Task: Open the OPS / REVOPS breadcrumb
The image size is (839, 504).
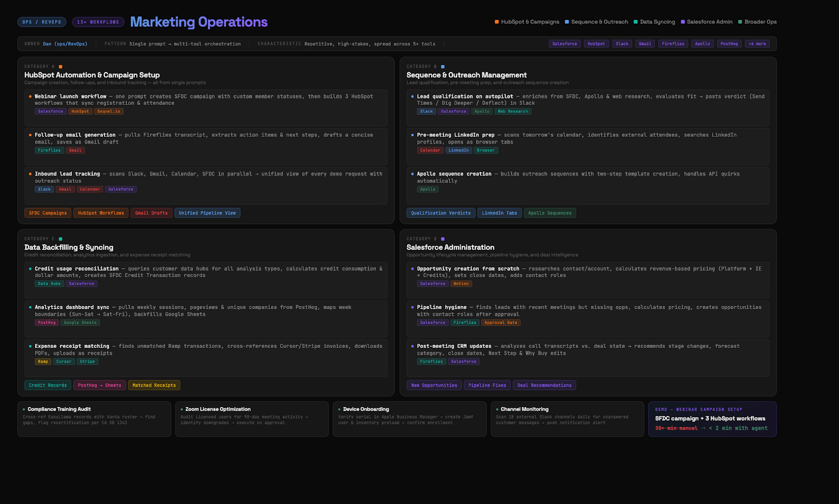Action: tap(41, 21)
